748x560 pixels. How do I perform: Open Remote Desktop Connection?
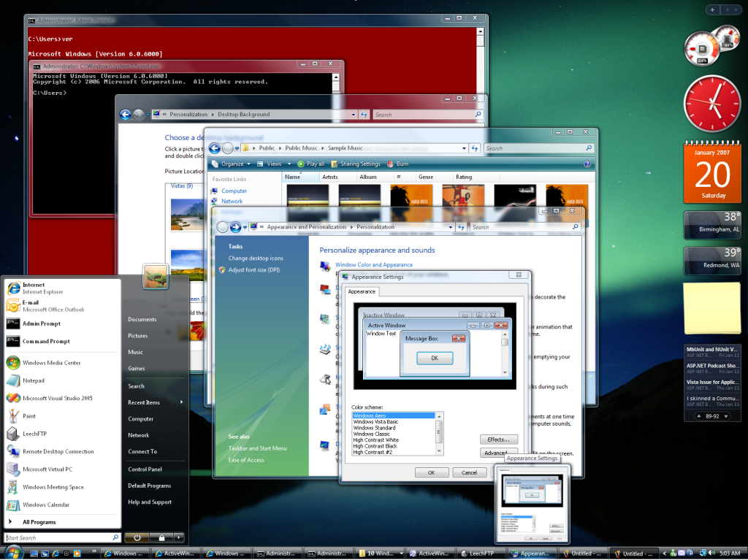(62, 452)
